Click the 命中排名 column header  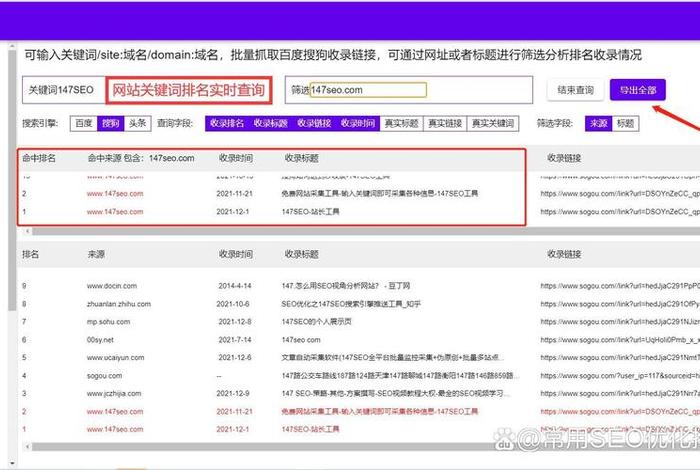click(39, 158)
